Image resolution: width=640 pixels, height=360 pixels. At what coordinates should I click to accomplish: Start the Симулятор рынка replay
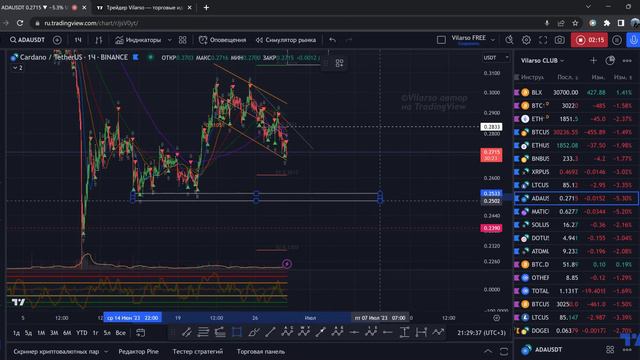point(286,40)
